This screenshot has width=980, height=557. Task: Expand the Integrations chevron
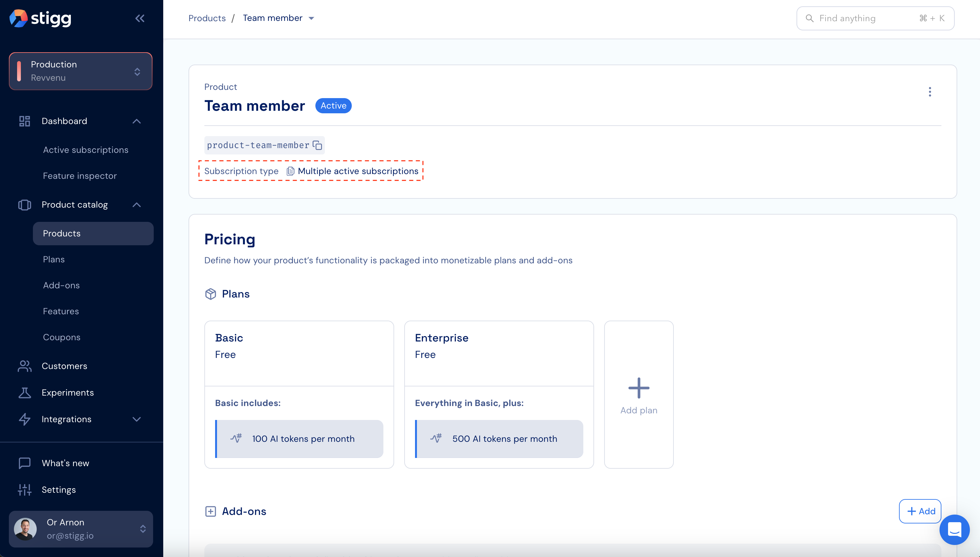[x=137, y=419]
